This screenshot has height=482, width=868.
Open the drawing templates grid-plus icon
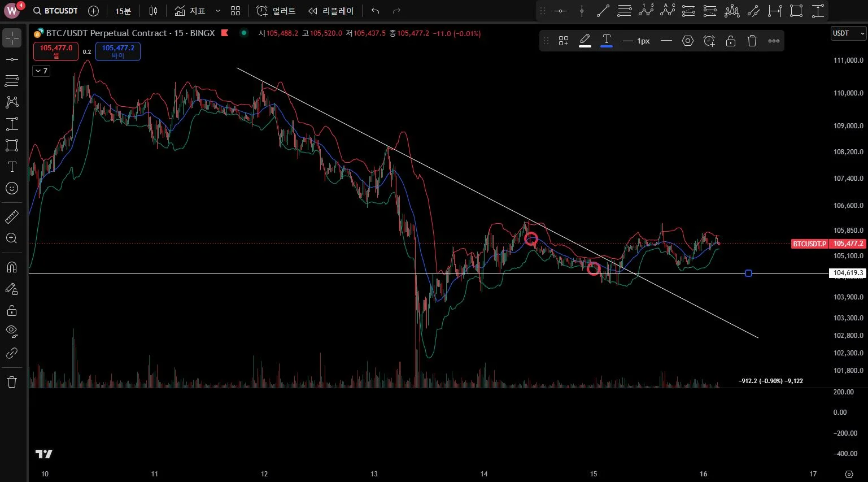[x=564, y=41]
